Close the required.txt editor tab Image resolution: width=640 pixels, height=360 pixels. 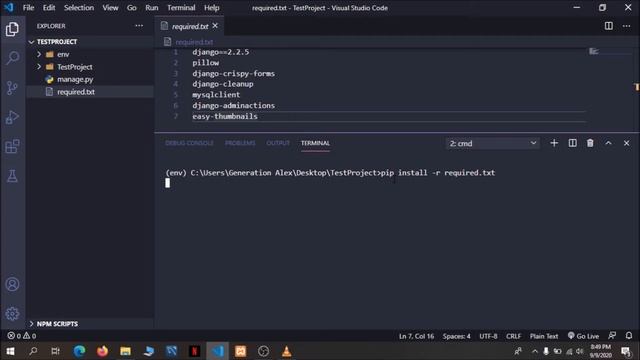point(215,26)
